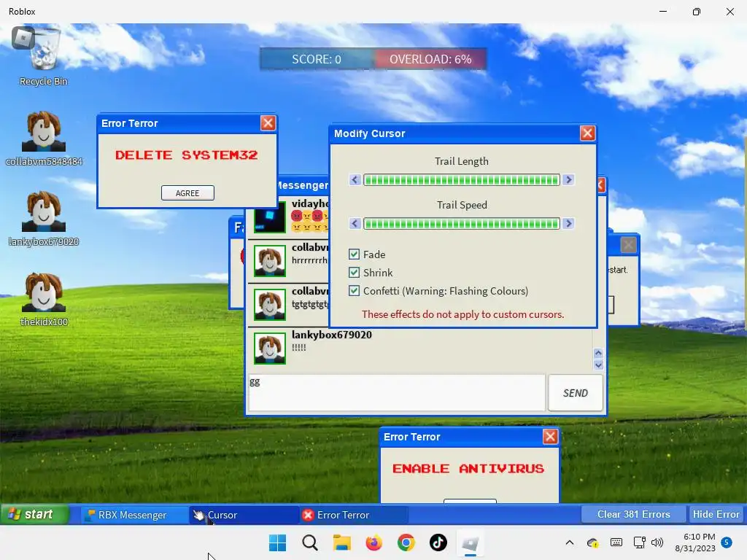This screenshot has width=747, height=560.
Task: Open the touch keyboard tray icon
Action: pos(616,542)
